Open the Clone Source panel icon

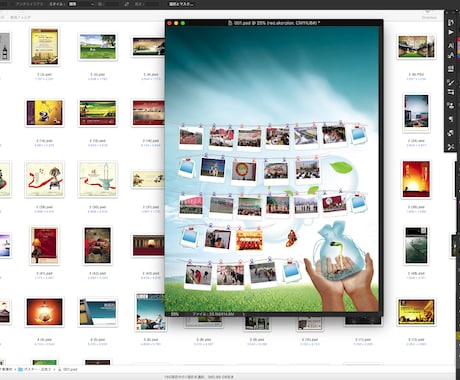[451, 106]
